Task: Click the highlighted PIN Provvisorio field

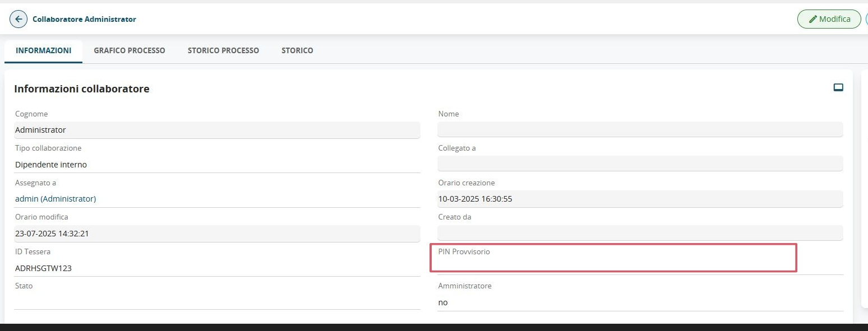Action: 613,263
